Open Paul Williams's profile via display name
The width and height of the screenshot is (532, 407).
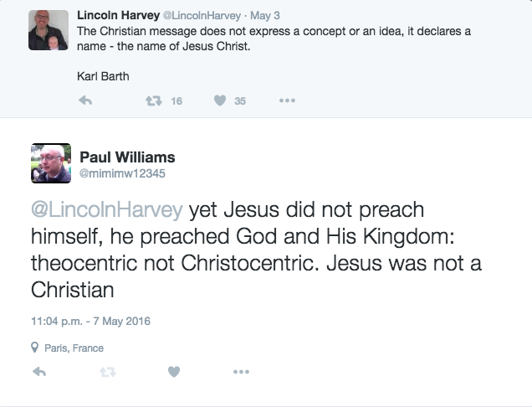point(127,157)
